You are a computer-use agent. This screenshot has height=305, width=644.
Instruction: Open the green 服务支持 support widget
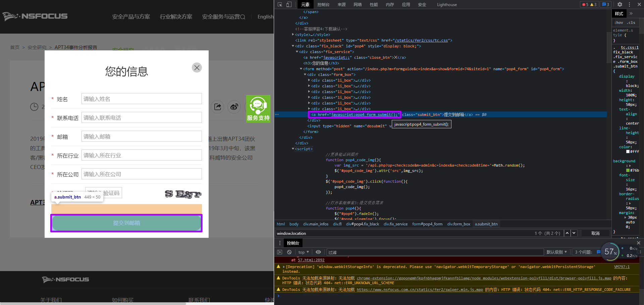[258, 109]
